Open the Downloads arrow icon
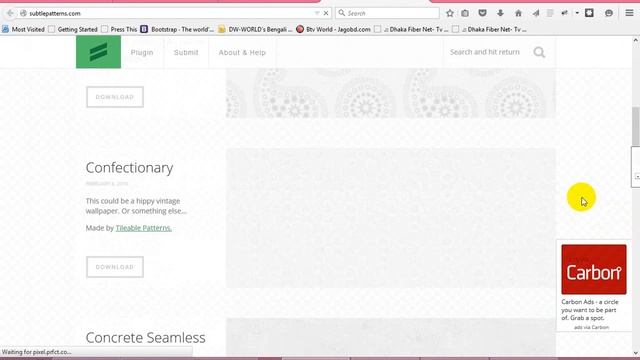Screen dimensions: 640x360 click(500, 13)
